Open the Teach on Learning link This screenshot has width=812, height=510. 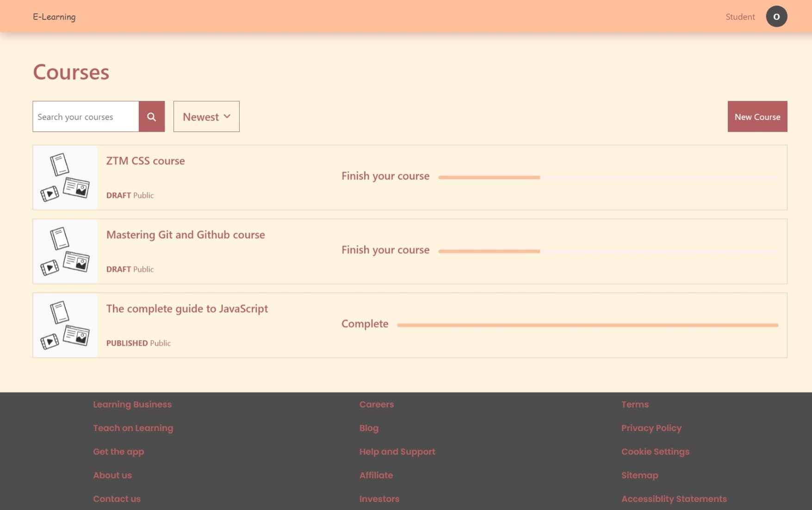[133, 428]
